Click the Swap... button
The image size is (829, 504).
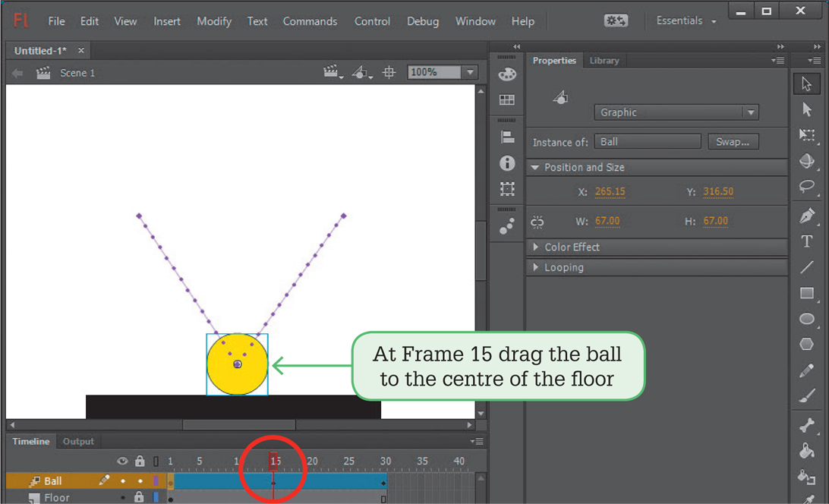coord(733,142)
